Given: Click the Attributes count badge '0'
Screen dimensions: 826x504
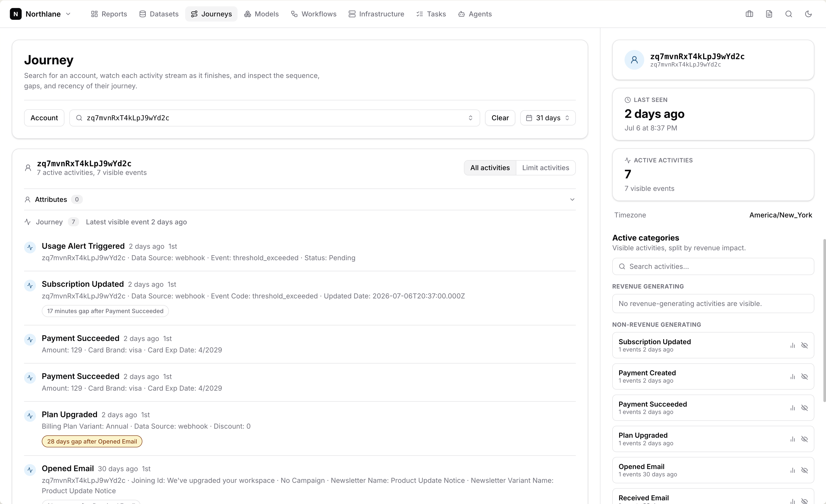Looking at the screenshot, I should click(x=77, y=200).
